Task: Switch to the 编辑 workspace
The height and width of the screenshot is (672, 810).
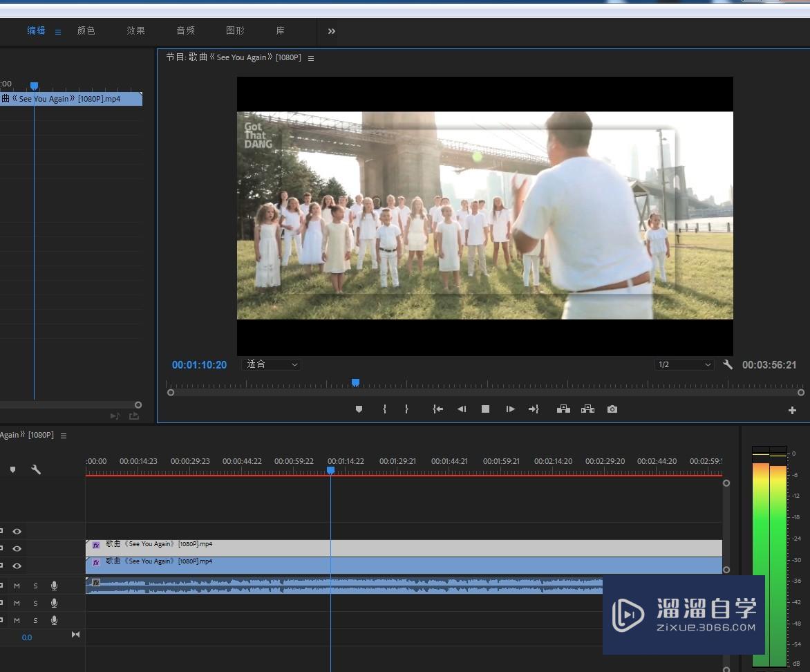Action: coord(36,31)
